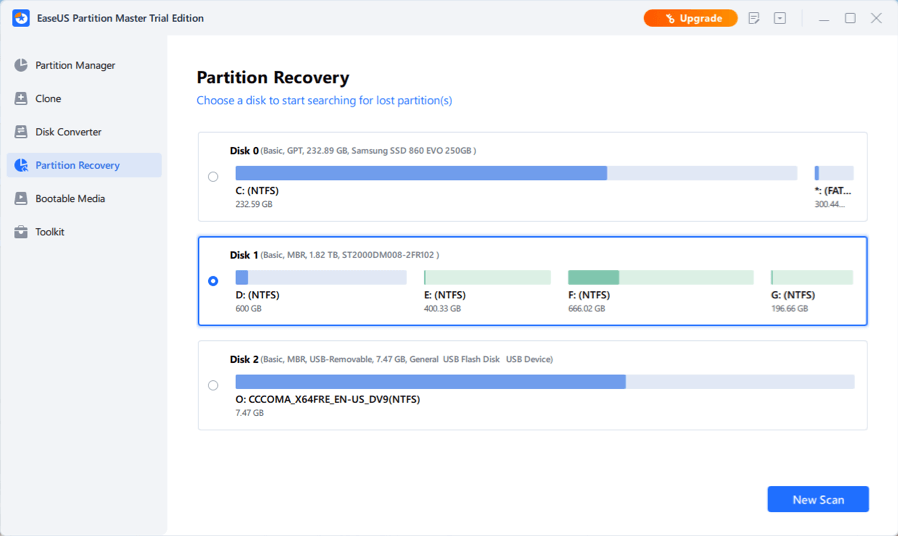This screenshot has width=898, height=536.
Task: Click the orange Upgrade button
Action: pyautogui.click(x=691, y=18)
